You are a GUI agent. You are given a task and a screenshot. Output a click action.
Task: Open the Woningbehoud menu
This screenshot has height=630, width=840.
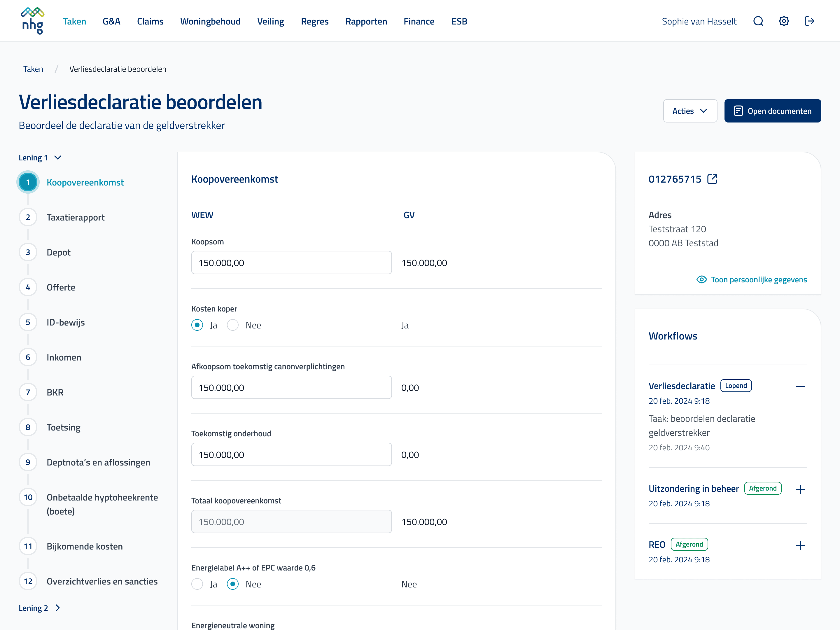pos(210,21)
